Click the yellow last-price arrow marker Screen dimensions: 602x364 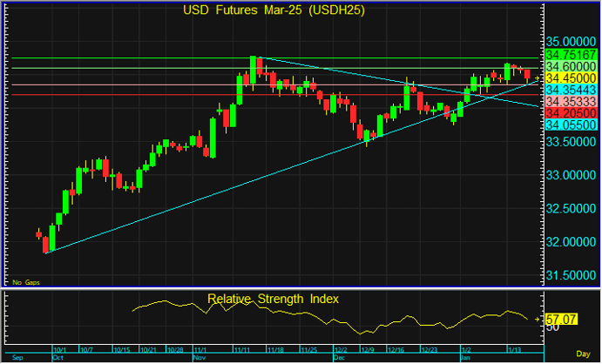pos(538,79)
